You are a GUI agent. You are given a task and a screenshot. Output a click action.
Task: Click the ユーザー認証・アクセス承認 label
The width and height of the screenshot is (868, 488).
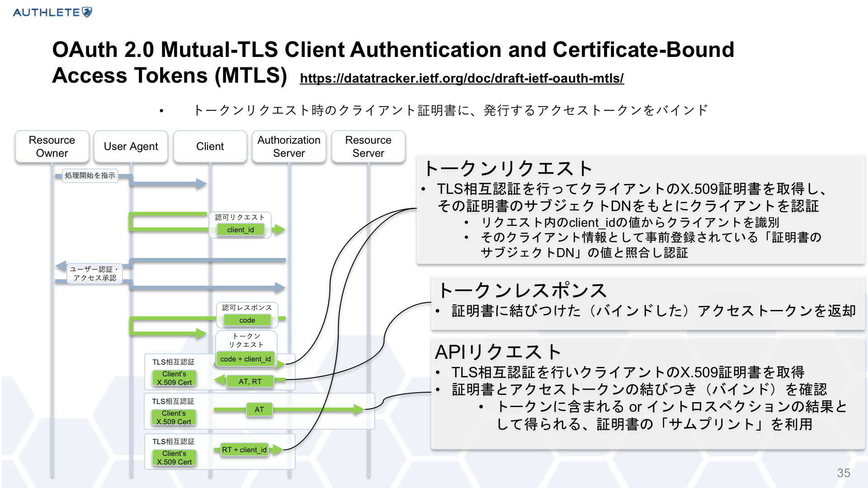(94, 273)
